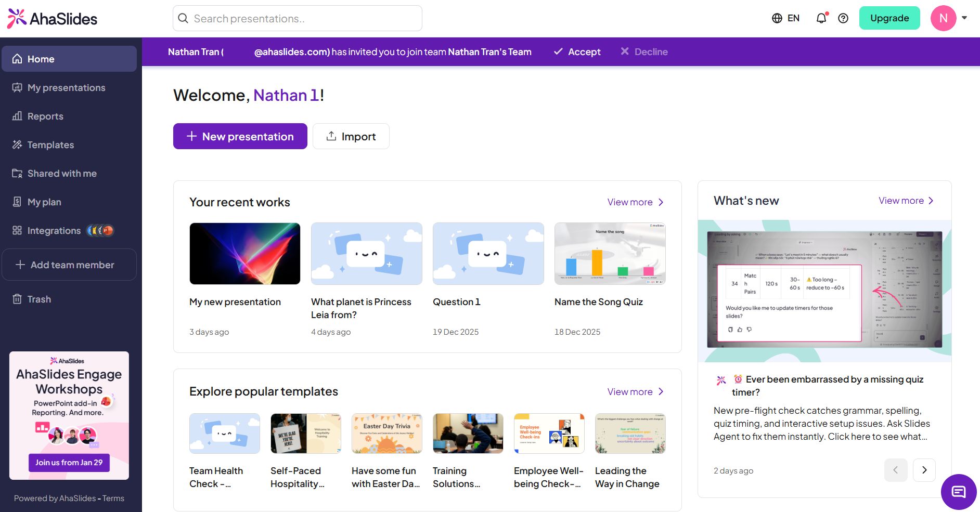
Task: Open the live chat bubble icon
Action: (x=958, y=492)
